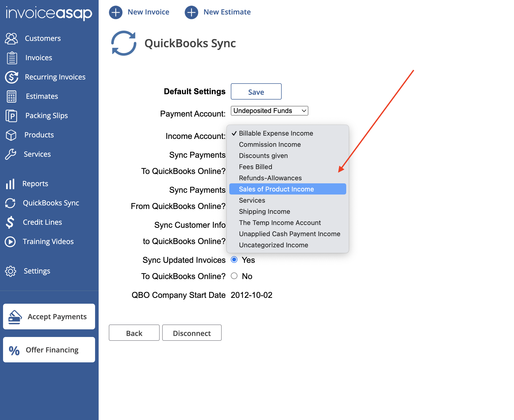Screen dimensions: 514x420
Task: Click the Packing Slips P icon
Action: coord(11,116)
